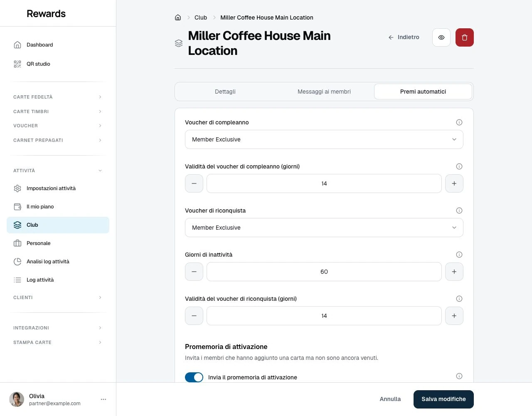Click the Giorni di inattività input showing 60
Image resolution: width=532 pixels, height=416 pixels.
(x=324, y=272)
